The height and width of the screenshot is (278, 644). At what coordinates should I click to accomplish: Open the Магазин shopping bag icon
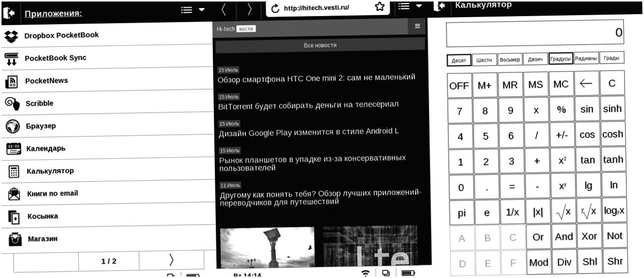click(x=15, y=239)
